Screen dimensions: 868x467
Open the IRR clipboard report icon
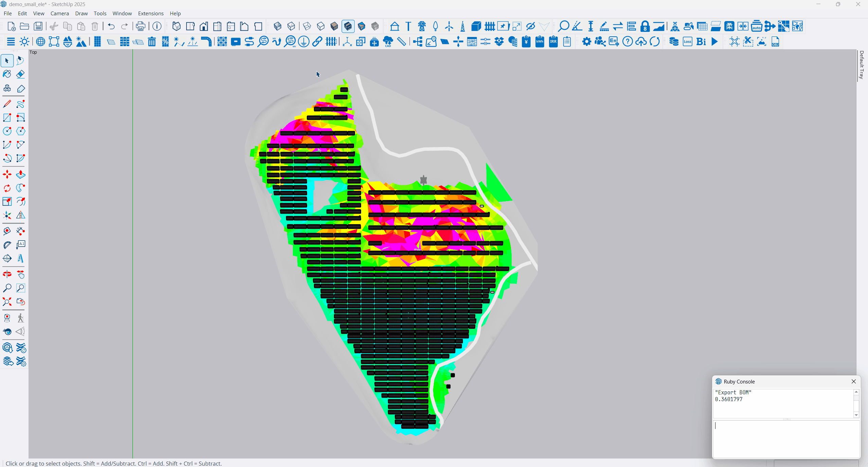[x=553, y=42]
